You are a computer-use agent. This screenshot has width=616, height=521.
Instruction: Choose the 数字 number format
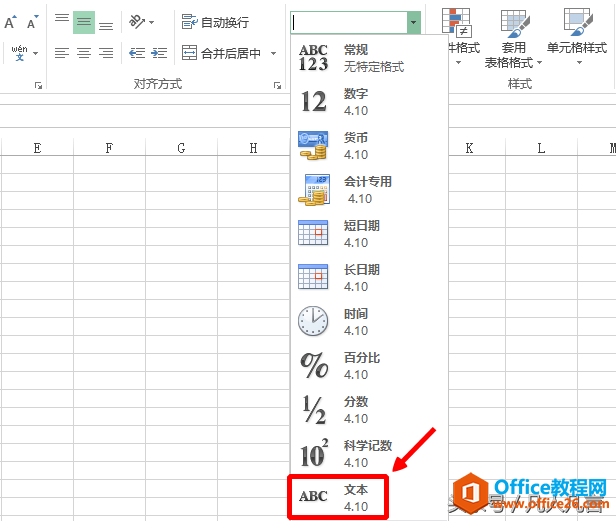(369, 102)
